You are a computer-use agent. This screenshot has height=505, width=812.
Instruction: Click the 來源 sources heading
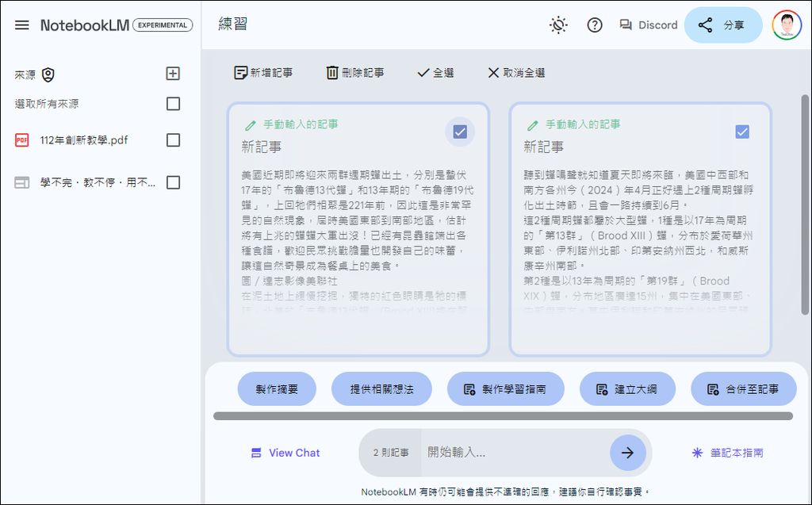(25, 75)
